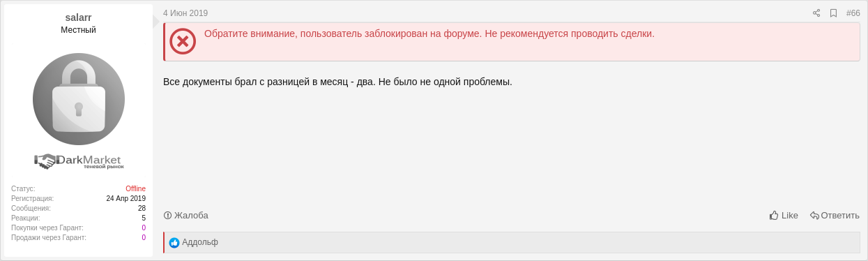868x261 pixels.
Task: Open the Сообщения count 28
Action: [x=142, y=208]
